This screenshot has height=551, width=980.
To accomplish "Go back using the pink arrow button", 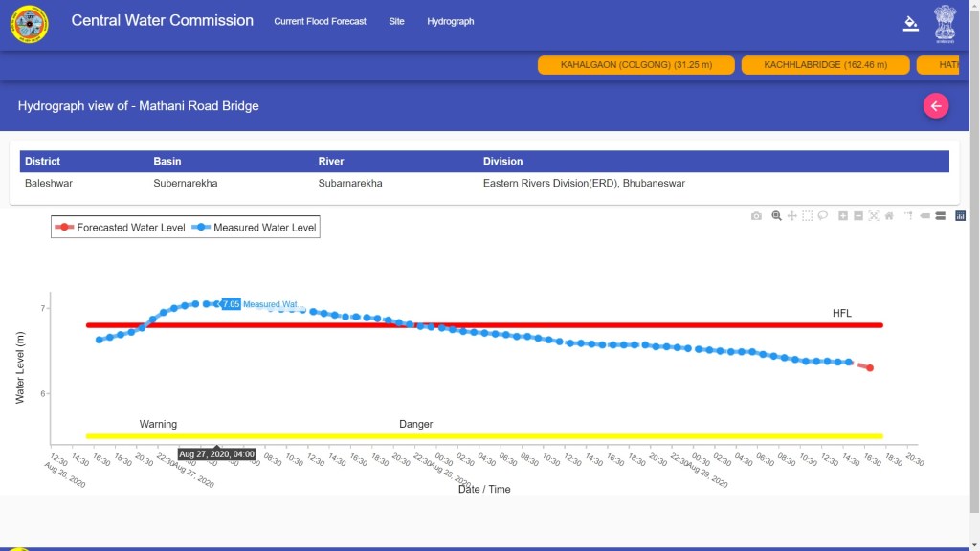I will click(936, 106).
